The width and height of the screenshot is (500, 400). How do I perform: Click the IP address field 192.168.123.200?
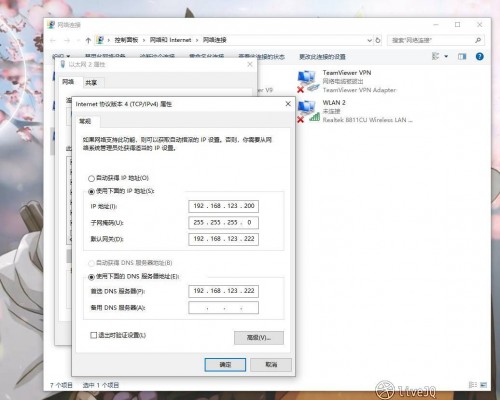click(223, 206)
